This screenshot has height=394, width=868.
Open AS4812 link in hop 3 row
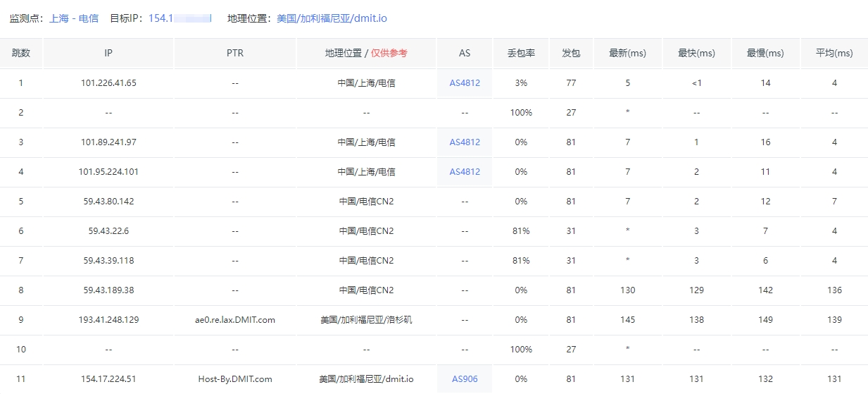click(465, 142)
